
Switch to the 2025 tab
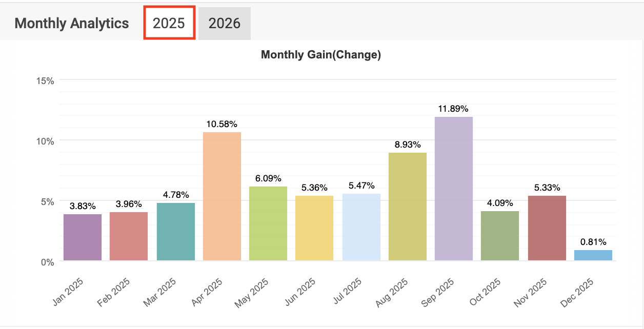point(169,23)
